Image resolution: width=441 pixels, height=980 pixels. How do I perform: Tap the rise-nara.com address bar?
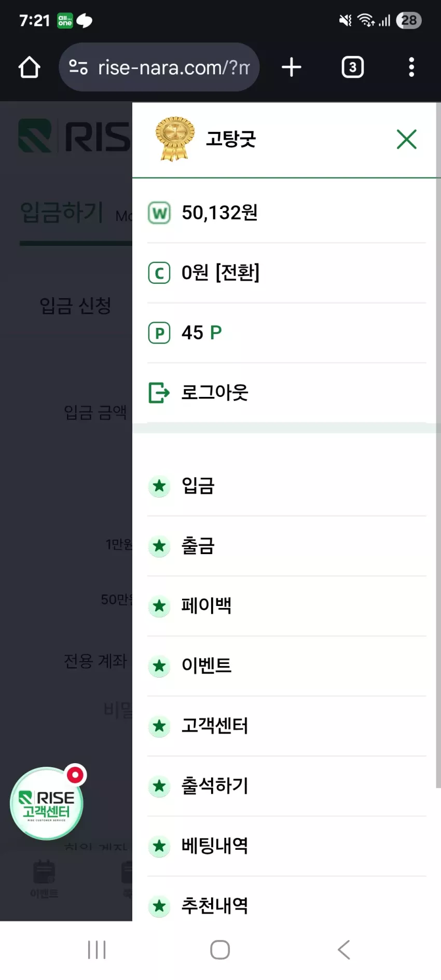[159, 67]
